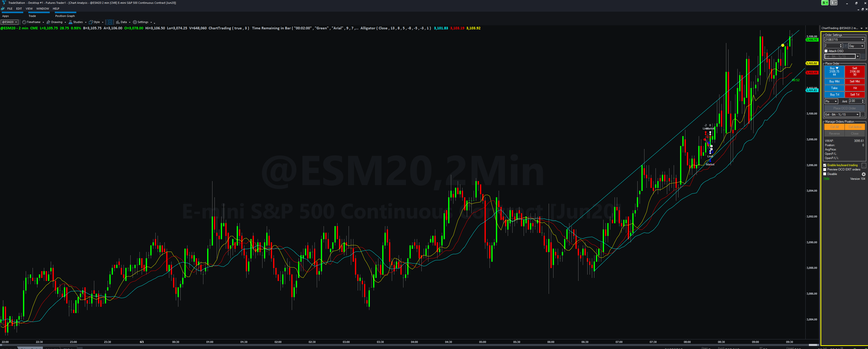Viewport: 868px width, 349px height.
Task: Open the HELP menu
Action: point(56,9)
